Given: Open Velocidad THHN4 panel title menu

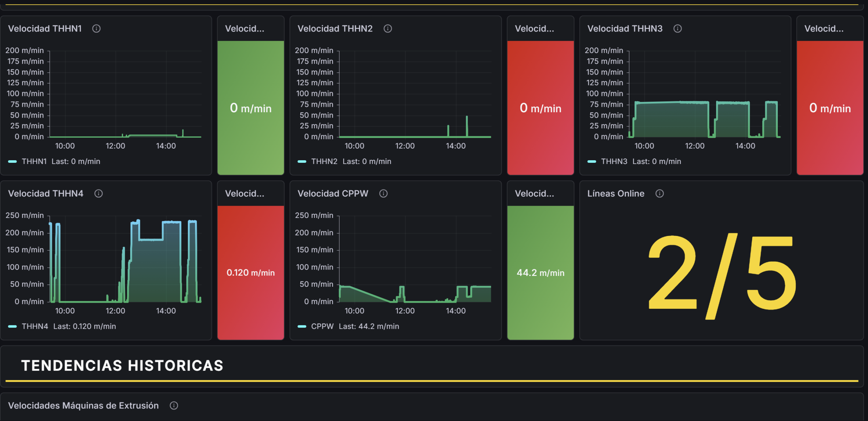Looking at the screenshot, I should click(x=45, y=194).
